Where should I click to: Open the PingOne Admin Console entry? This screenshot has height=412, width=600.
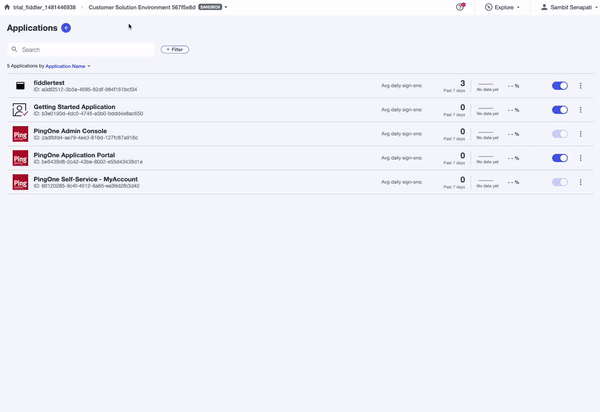pos(70,131)
